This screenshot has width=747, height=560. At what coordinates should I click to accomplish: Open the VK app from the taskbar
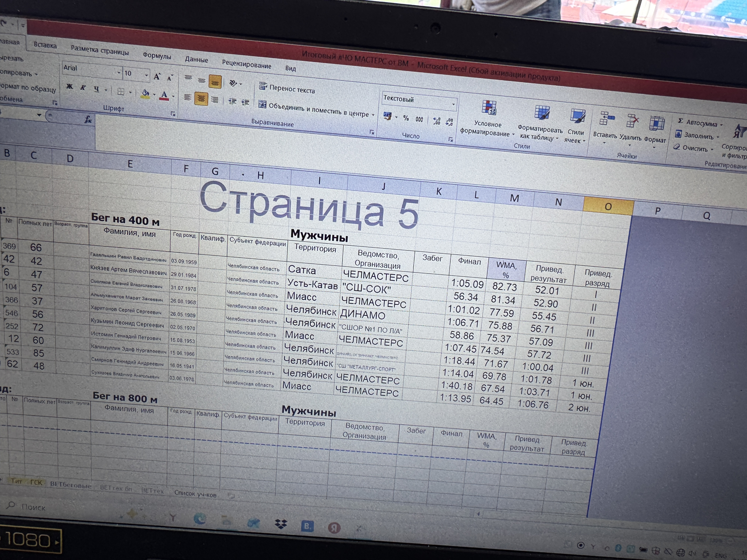pyautogui.click(x=307, y=526)
